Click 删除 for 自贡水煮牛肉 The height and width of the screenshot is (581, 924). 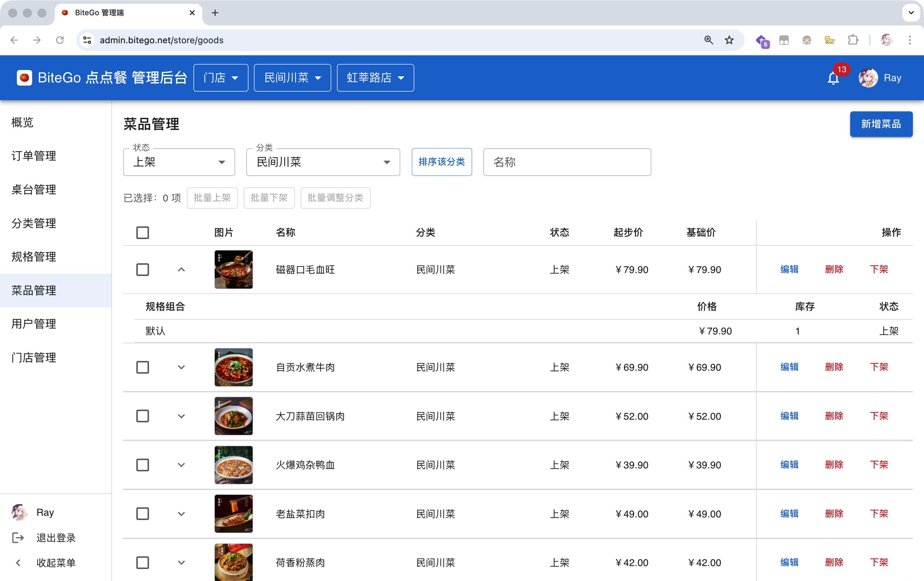coord(834,367)
